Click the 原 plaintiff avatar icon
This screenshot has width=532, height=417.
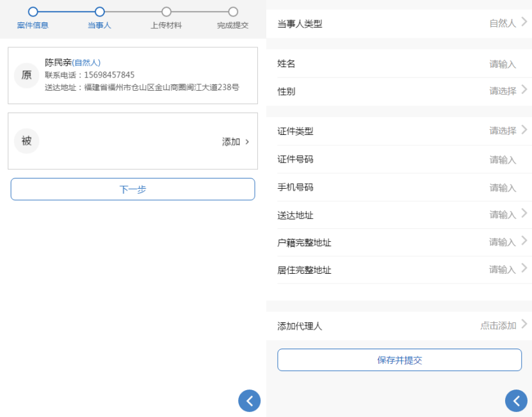26,75
